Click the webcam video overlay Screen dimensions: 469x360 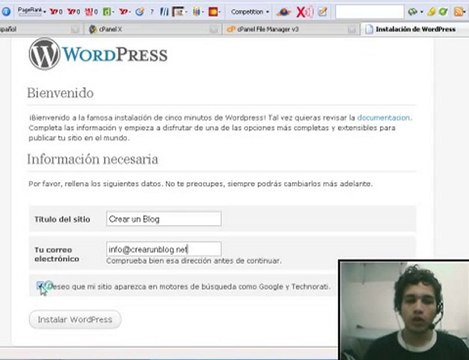tap(404, 310)
